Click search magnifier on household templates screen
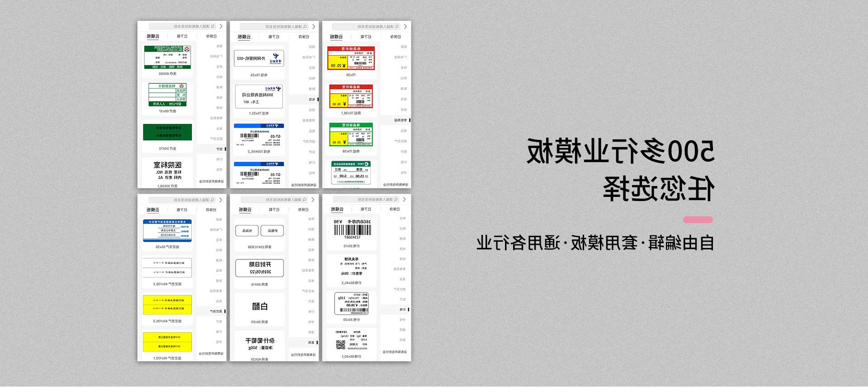This screenshot has height=392, width=868. pyautogui.click(x=304, y=200)
